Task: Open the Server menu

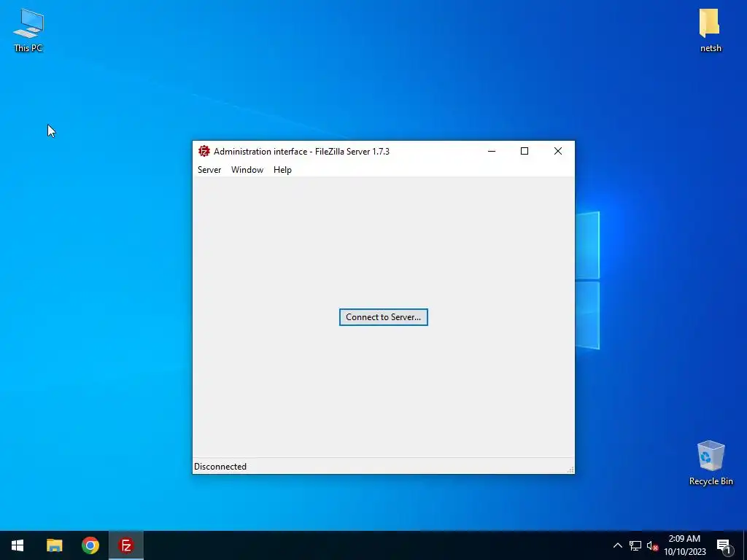Action: 209,170
